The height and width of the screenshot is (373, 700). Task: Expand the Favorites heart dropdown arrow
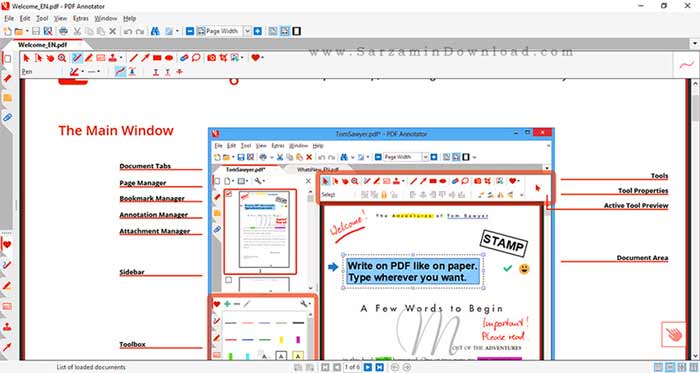click(x=262, y=58)
